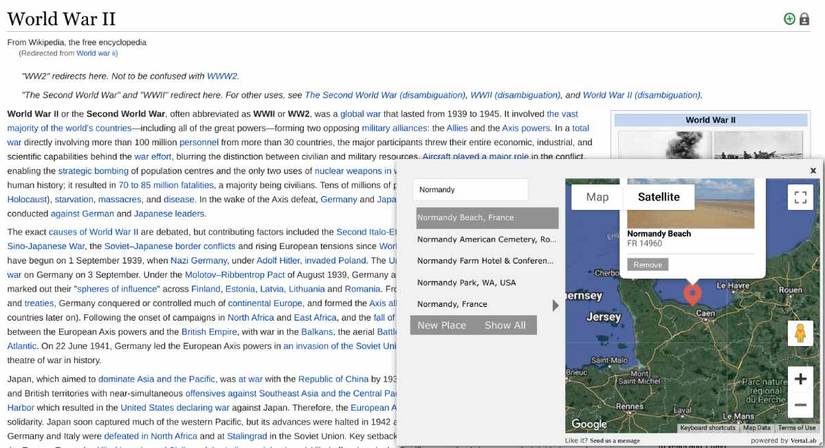The width and height of the screenshot is (825, 448).
Task: Click the New Place button
Action: click(442, 325)
